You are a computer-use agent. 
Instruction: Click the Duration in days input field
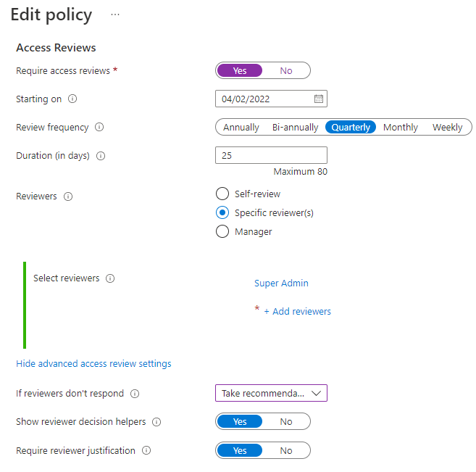tap(271, 156)
